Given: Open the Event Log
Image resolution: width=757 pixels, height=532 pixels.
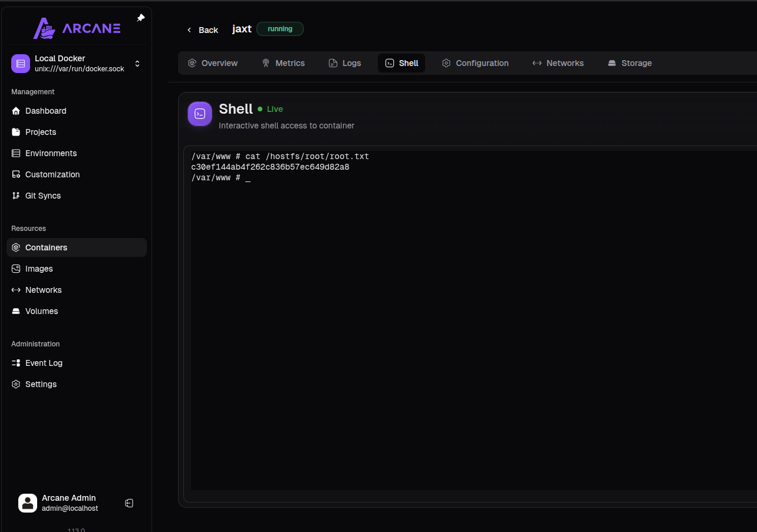Looking at the screenshot, I should [x=77, y=363].
